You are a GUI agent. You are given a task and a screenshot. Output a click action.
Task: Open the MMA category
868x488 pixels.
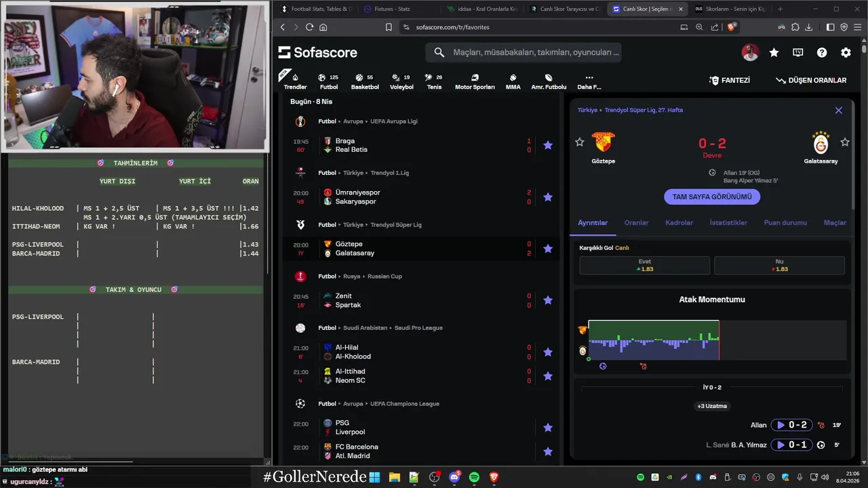[x=513, y=81]
